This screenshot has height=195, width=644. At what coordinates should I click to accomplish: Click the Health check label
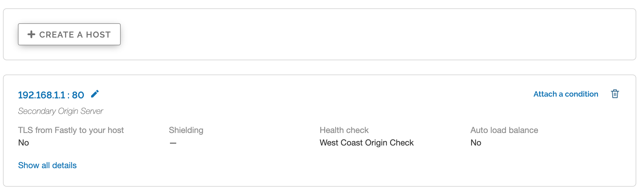click(344, 130)
